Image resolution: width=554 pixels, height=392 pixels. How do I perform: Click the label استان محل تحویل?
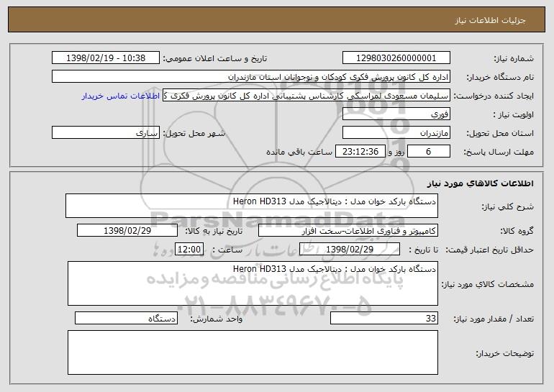[500, 134]
